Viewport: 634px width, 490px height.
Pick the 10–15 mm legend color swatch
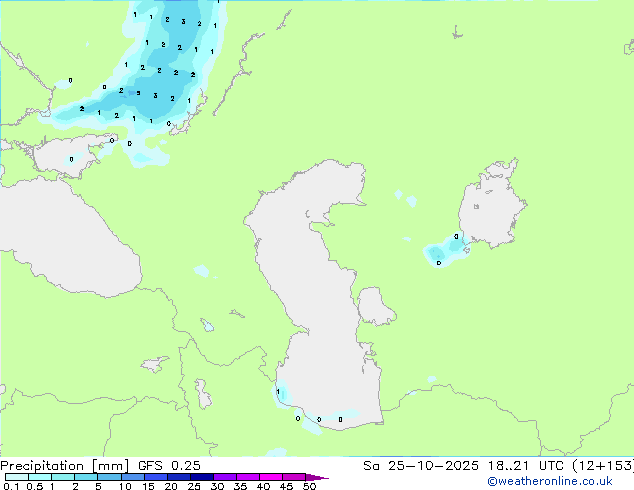click(x=132, y=477)
